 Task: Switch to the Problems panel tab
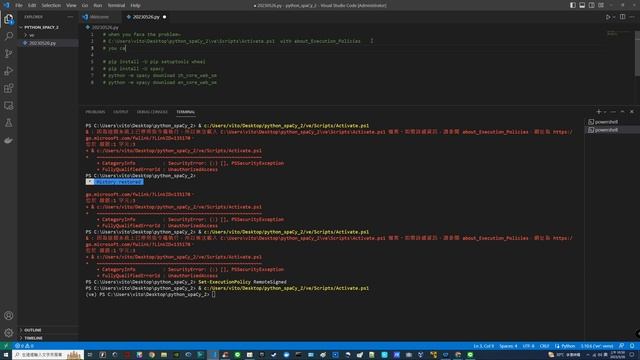95,112
